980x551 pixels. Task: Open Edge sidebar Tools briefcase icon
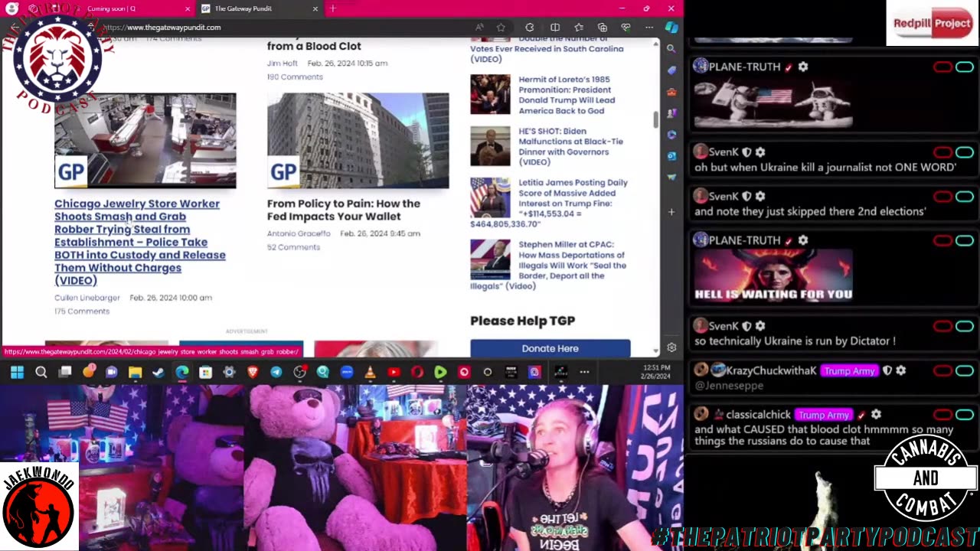pos(671,92)
